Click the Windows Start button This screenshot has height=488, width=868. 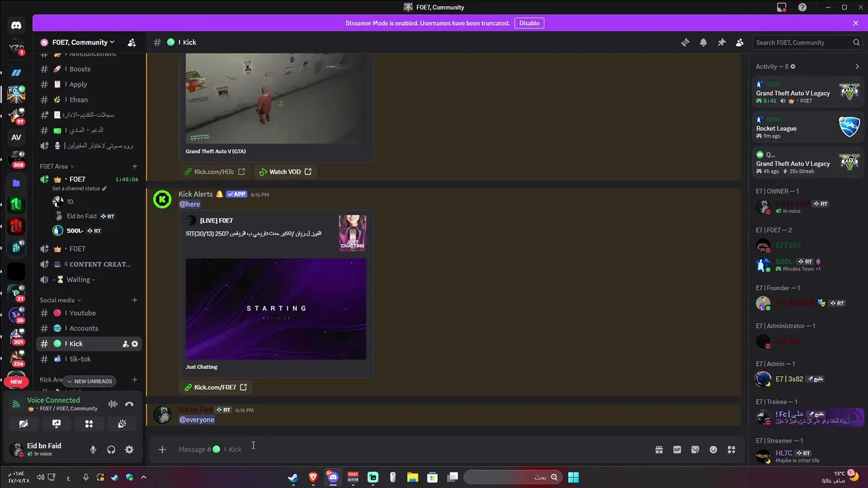[x=573, y=477]
